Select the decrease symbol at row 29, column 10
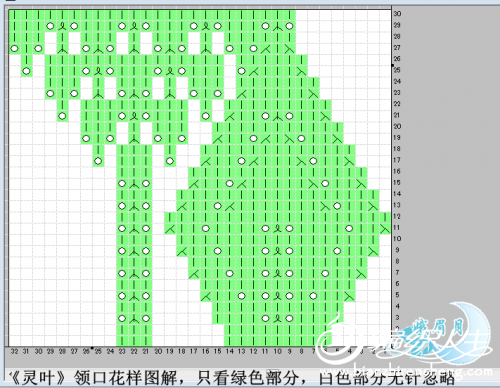The width and height of the screenshot is (500, 388). [x=277, y=26]
